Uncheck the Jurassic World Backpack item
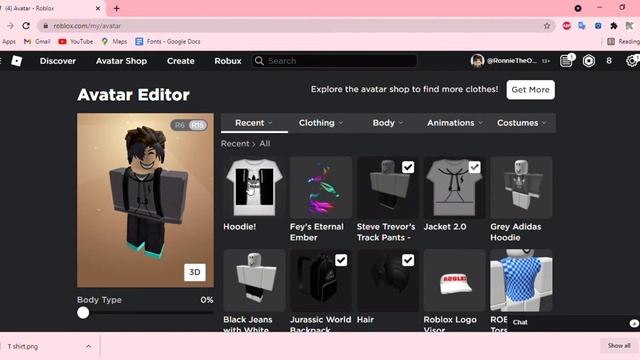 pyautogui.click(x=341, y=260)
